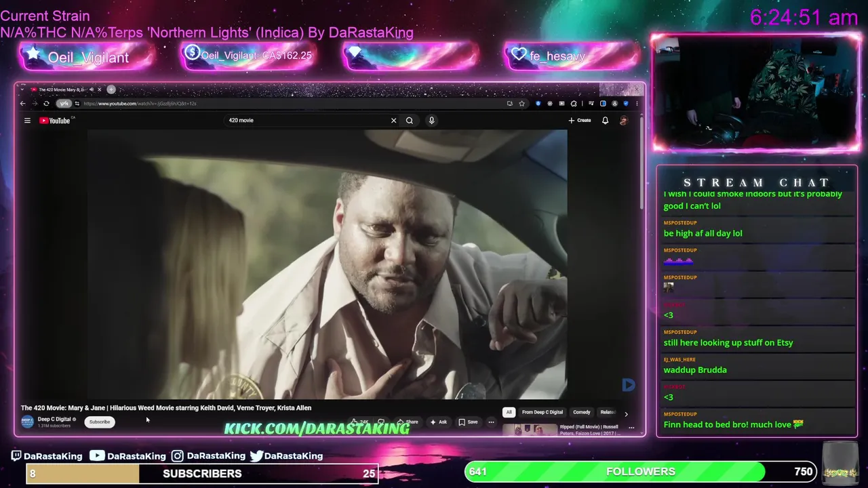The image size is (868, 488).
Task: Click the Instagram icon beside DaRastaKing
Action: point(177,456)
